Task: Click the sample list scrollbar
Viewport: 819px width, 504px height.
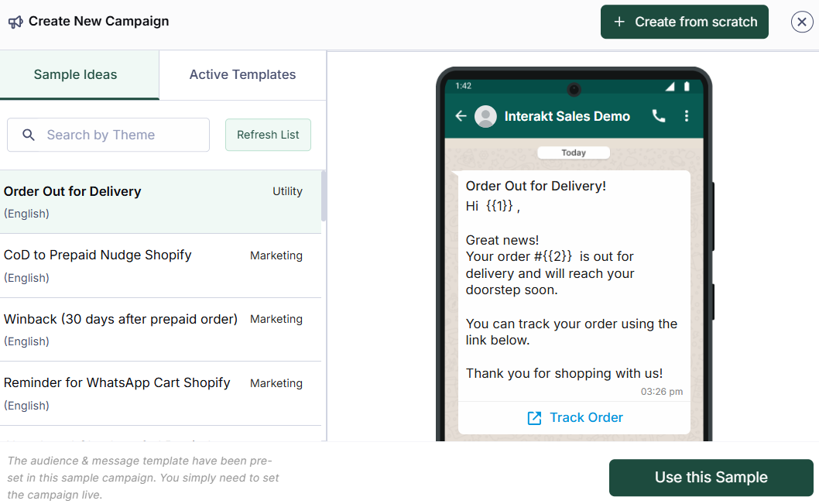Action: click(324, 196)
